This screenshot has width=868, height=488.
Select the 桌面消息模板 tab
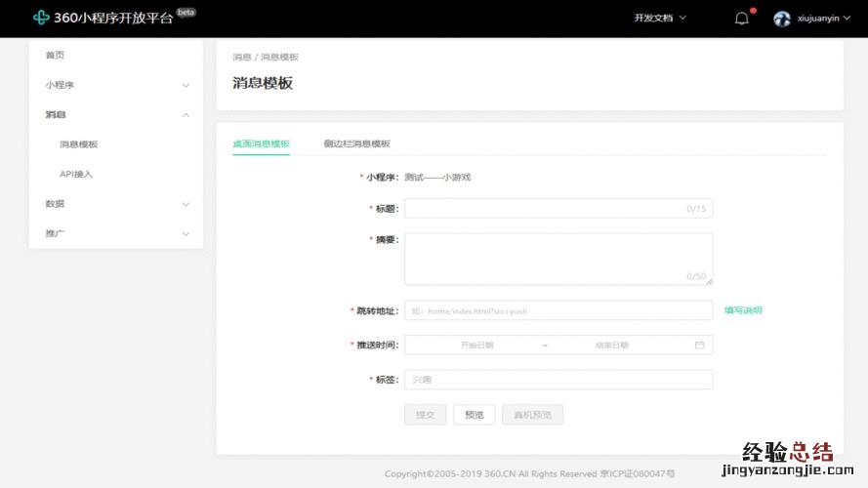(x=261, y=143)
